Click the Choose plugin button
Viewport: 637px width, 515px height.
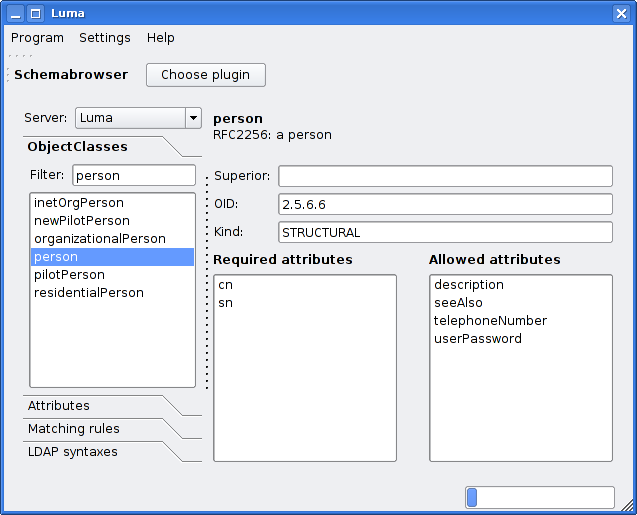click(x=206, y=75)
